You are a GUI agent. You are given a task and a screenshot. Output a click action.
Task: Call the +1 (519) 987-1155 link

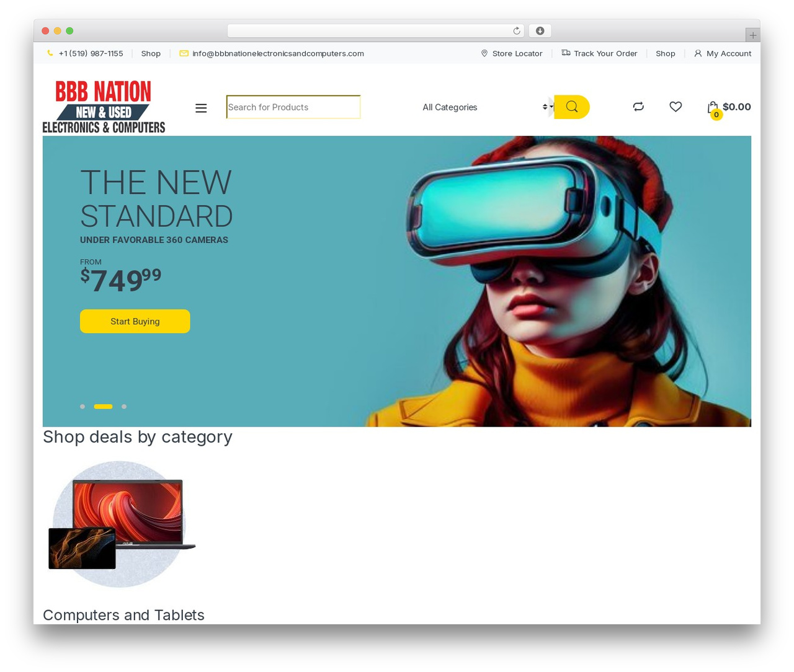[x=91, y=53]
